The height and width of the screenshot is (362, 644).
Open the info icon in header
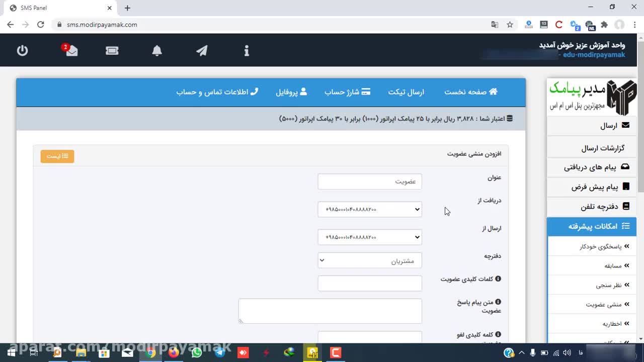tap(247, 50)
